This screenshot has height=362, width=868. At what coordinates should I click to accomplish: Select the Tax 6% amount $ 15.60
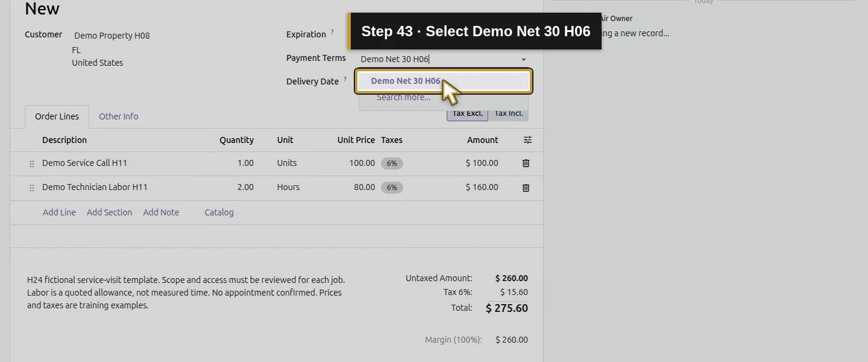(x=514, y=292)
